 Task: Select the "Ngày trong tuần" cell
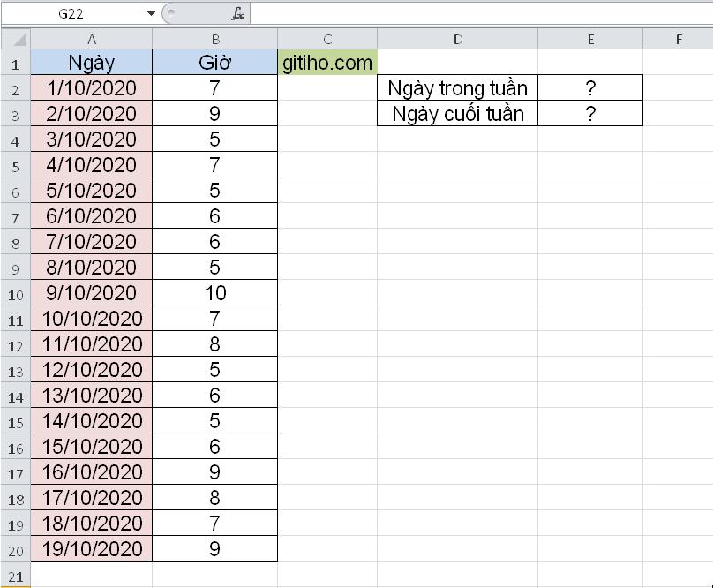pos(457,88)
